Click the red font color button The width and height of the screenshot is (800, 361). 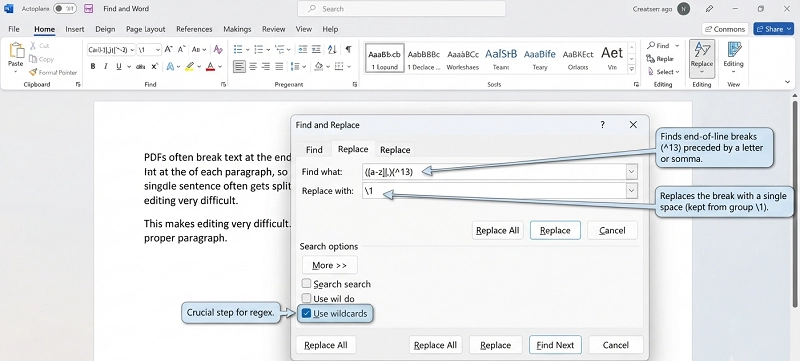coord(210,66)
